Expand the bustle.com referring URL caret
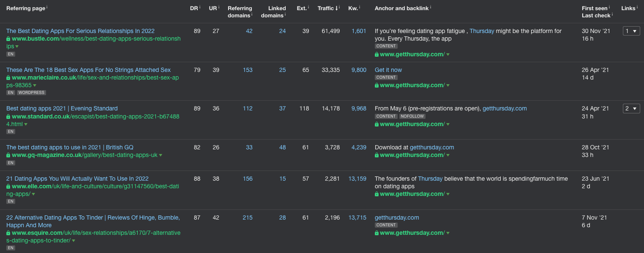This screenshot has height=253, width=644. pos(17,47)
